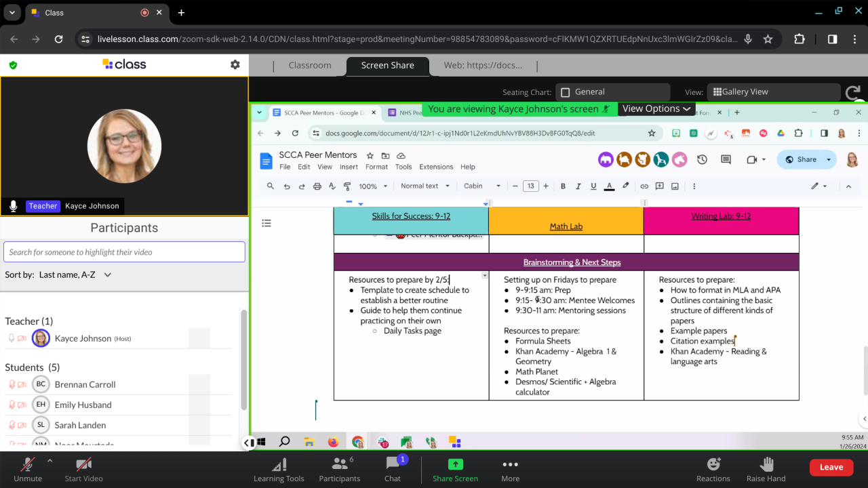This screenshot has height=488, width=868.
Task: Open the Extensions menu in Google Docs
Action: [x=436, y=167]
